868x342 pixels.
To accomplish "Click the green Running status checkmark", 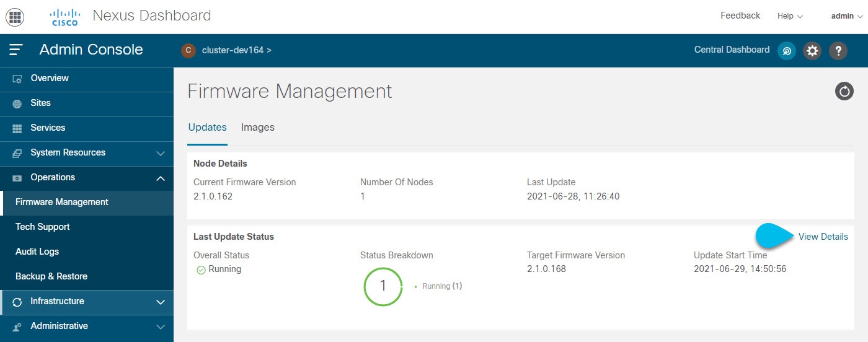I will [201, 270].
